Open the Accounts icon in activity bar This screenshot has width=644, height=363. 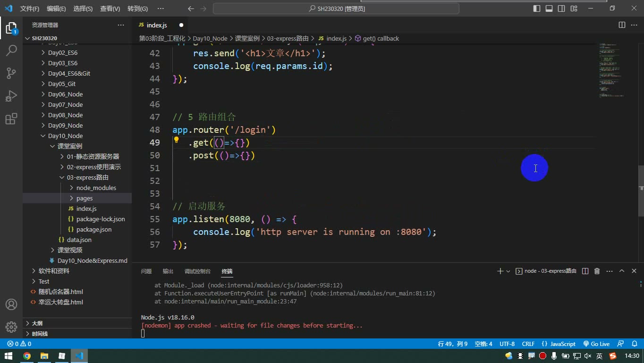[11, 304]
